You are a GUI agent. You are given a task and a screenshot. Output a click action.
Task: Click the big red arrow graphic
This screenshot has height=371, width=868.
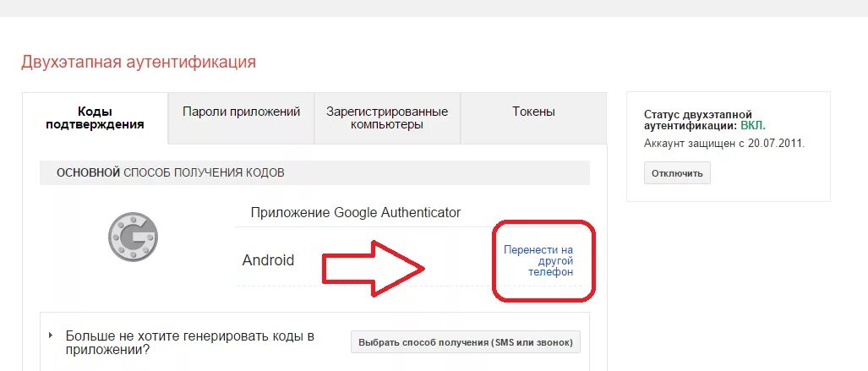point(374,268)
